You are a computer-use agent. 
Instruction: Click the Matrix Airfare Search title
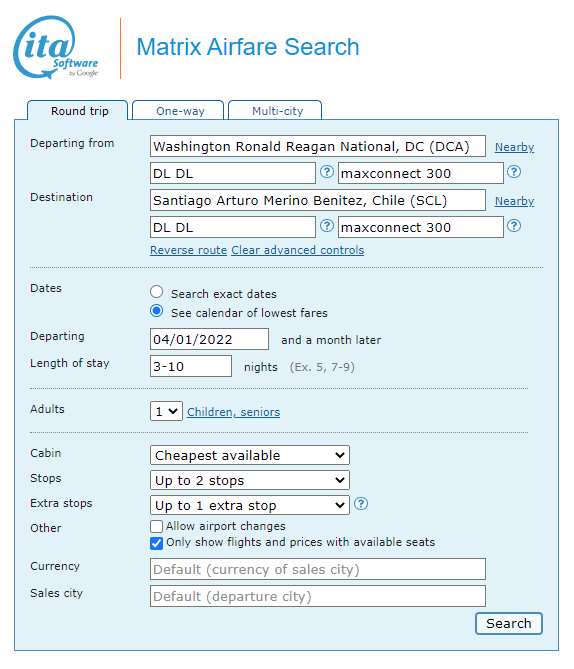(x=248, y=47)
